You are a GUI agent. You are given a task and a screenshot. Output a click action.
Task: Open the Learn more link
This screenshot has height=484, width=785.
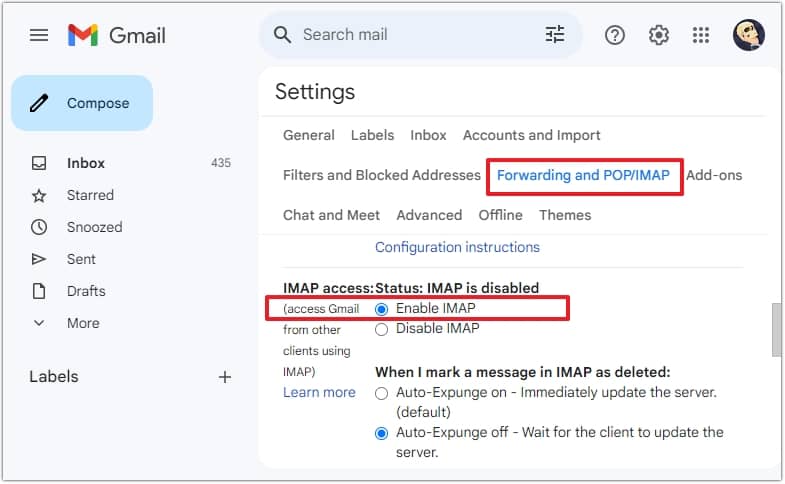click(x=319, y=392)
